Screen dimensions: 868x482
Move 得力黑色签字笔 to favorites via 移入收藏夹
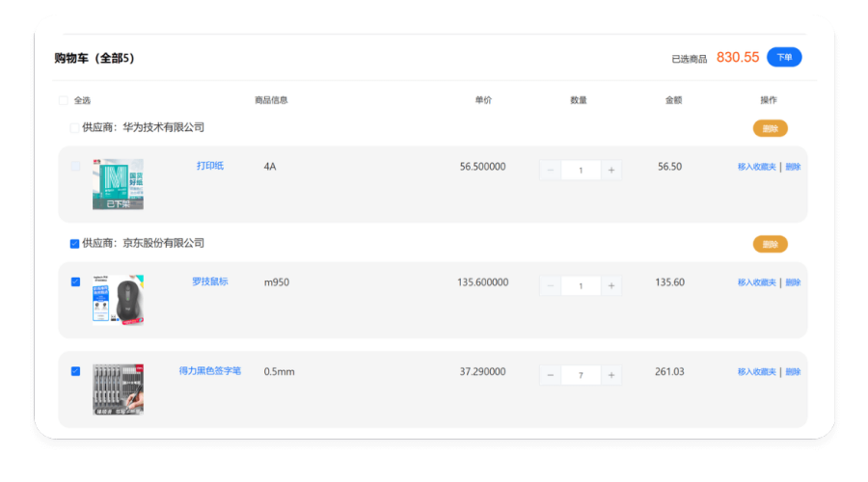pyautogui.click(x=757, y=372)
